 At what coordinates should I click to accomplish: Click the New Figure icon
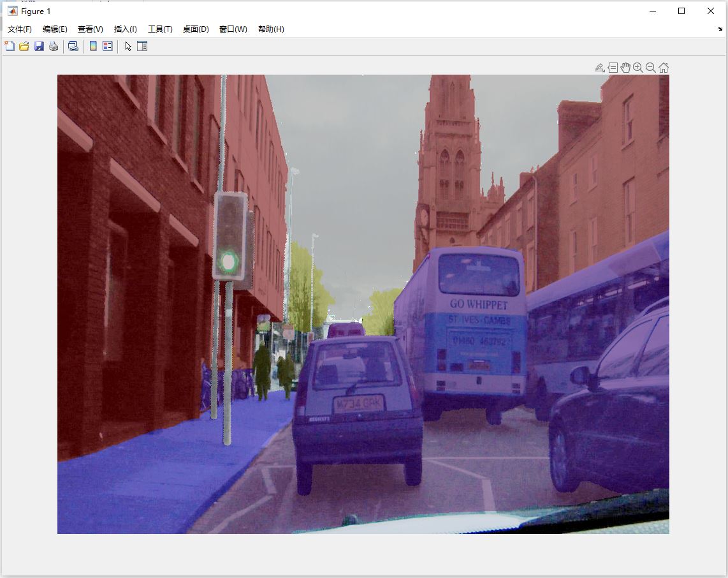point(10,46)
